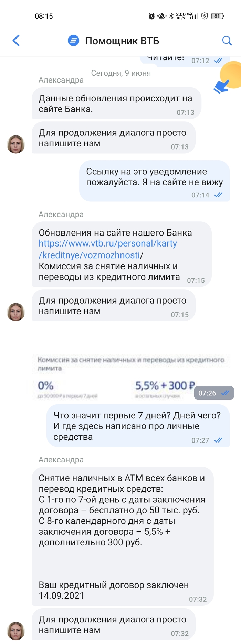Tap Alexandra's avatar beside the 07:13 message
This screenshot has height=644, width=241.
click(x=16, y=144)
